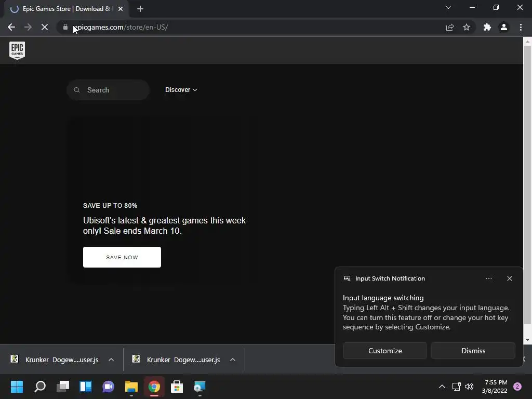Dismiss the input switch notification
Image resolution: width=532 pixels, height=399 pixels.
(x=473, y=351)
